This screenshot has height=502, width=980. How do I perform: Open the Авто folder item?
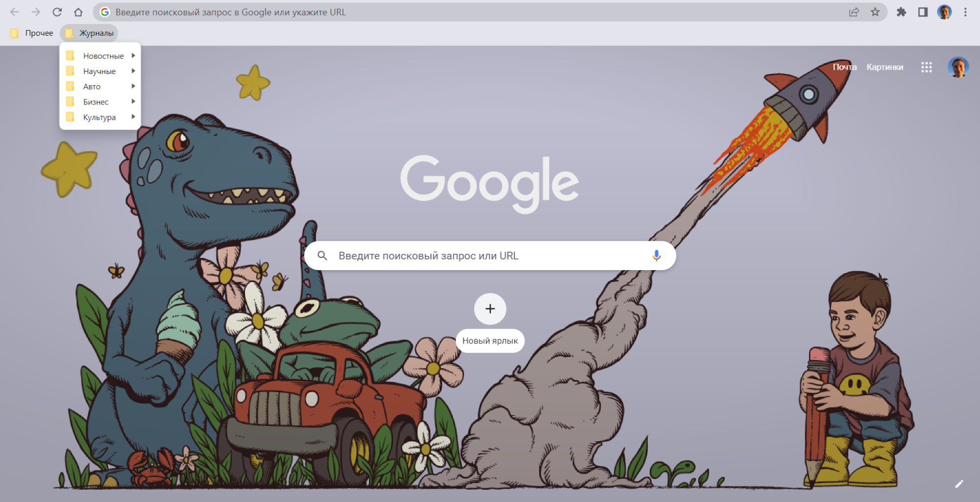[x=100, y=86]
